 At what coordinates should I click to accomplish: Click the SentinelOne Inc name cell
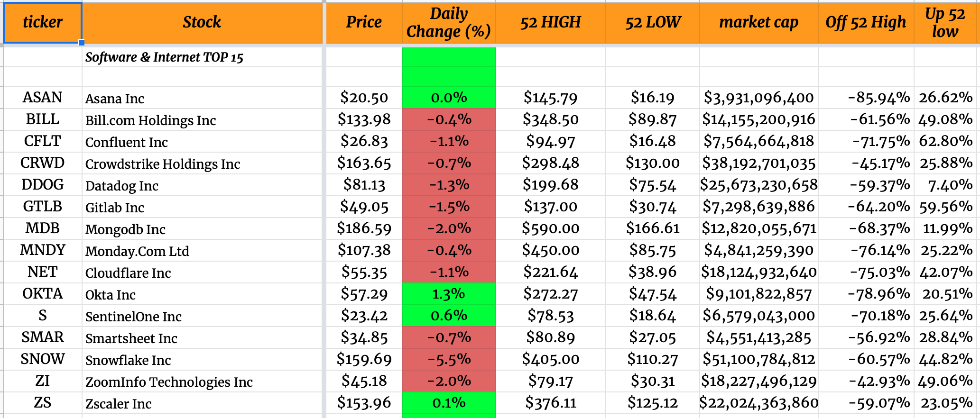coord(133,317)
